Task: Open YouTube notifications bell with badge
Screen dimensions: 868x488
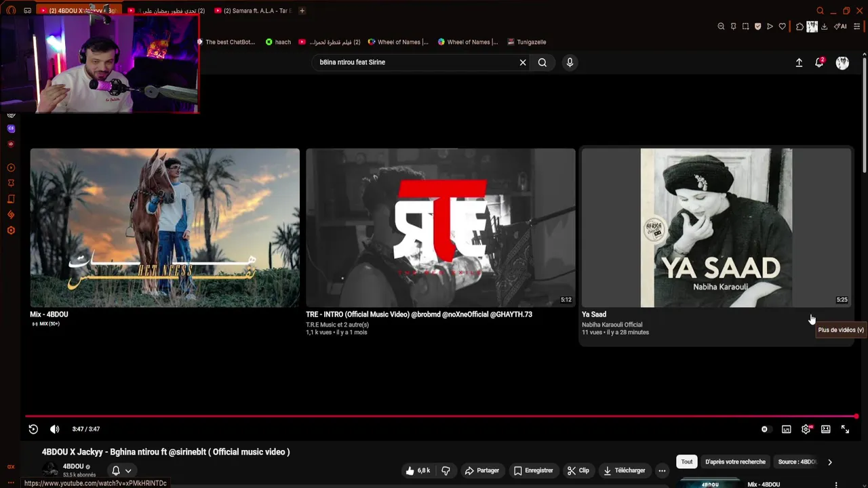Action: 820,62
